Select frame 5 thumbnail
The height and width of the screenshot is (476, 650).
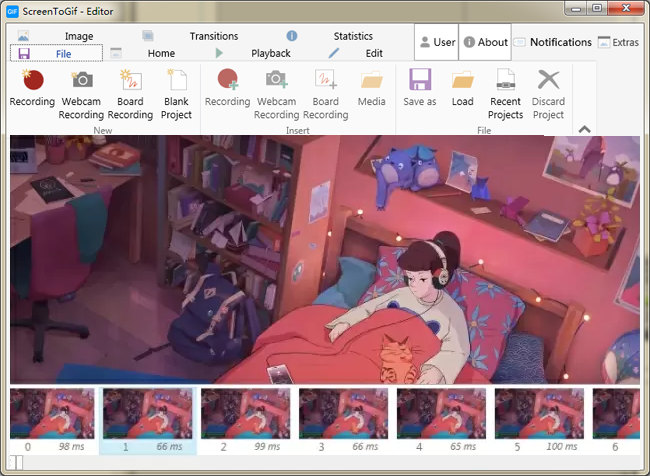click(539, 413)
